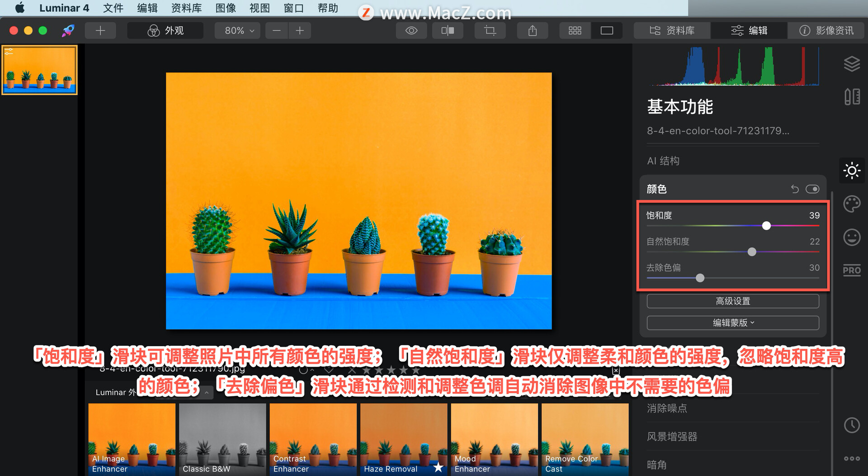Switch to gallery grid view
868x476 pixels.
[575, 30]
